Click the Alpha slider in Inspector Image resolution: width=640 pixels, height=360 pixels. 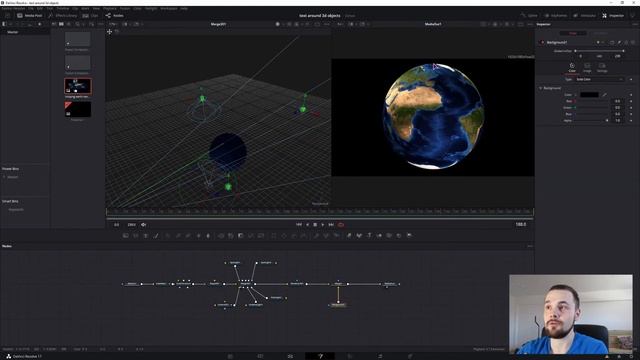click(591, 120)
